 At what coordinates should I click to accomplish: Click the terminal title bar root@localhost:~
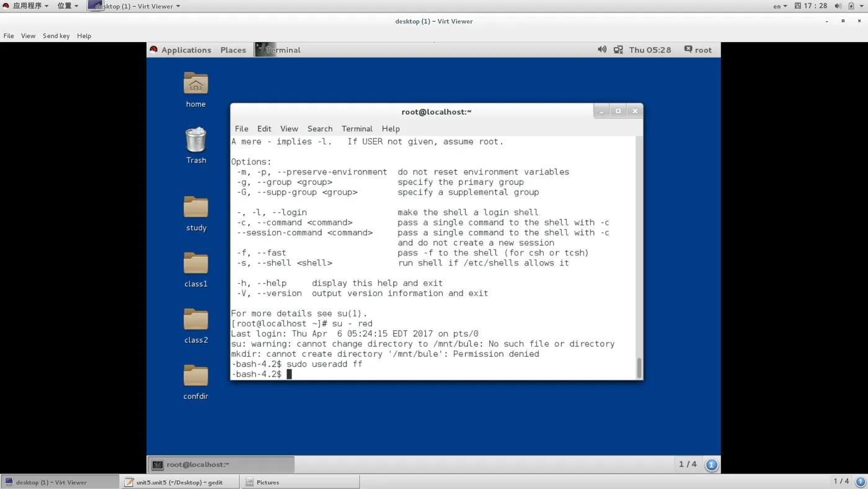[x=436, y=112]
